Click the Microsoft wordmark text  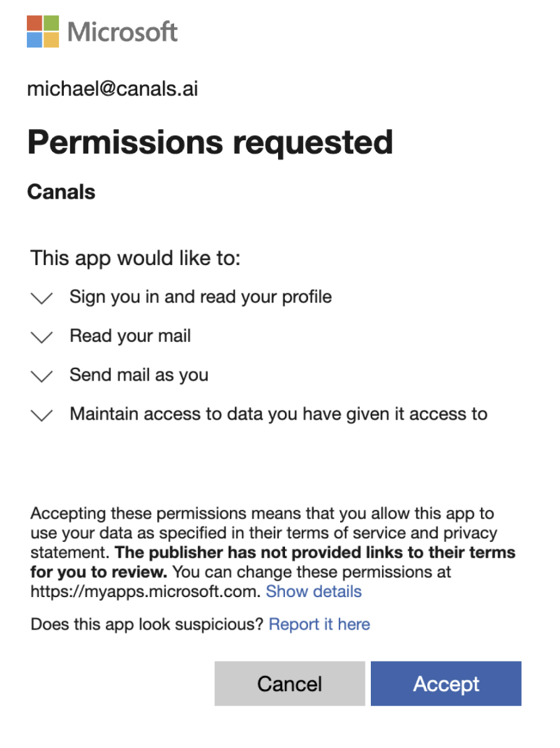point(123,32)
